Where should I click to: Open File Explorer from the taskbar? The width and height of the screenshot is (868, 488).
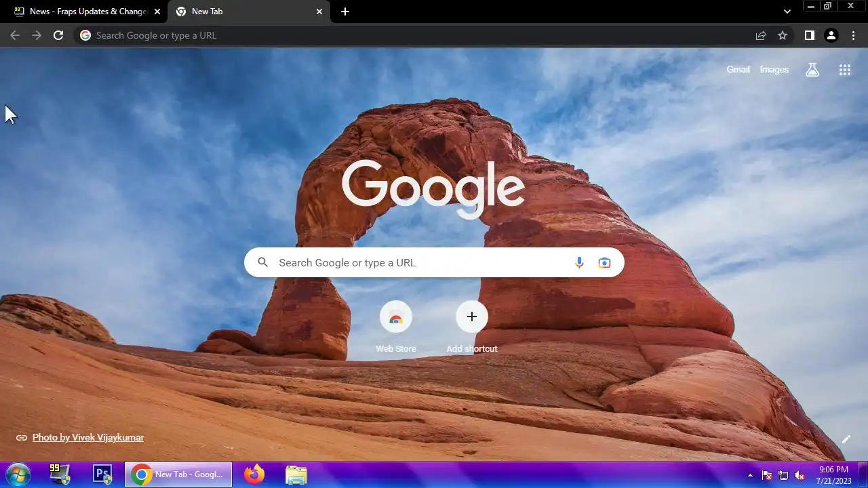click(296, 474)
